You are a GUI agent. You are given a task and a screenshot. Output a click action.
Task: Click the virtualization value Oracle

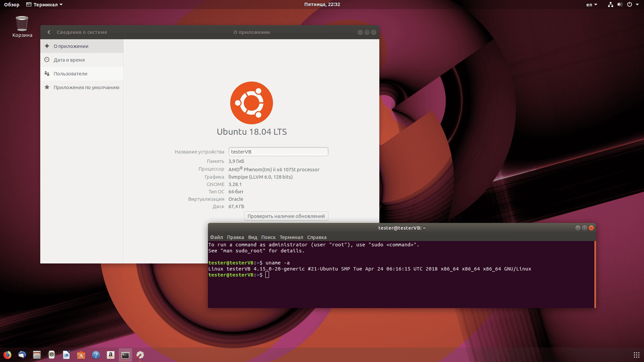pyautogui.click(x=236, y=199)
